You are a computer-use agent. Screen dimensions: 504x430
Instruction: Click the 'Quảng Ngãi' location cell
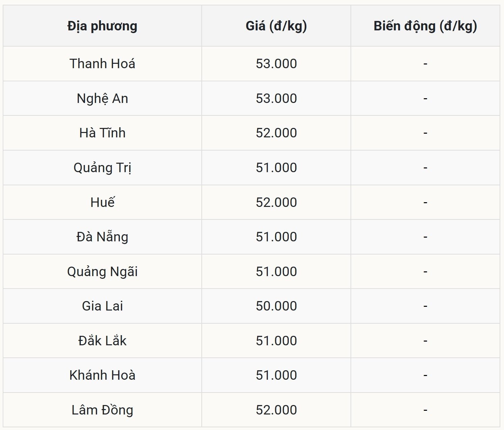[102, 272]
